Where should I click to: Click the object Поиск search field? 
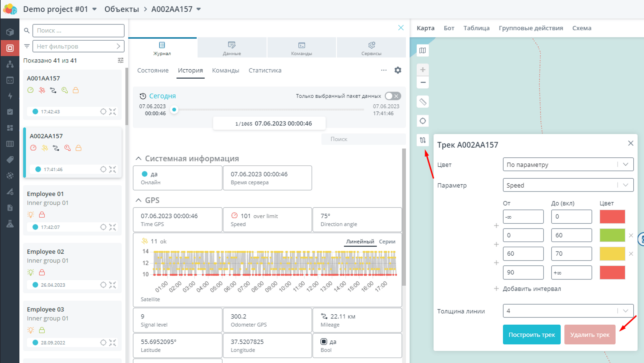point(78,30)
